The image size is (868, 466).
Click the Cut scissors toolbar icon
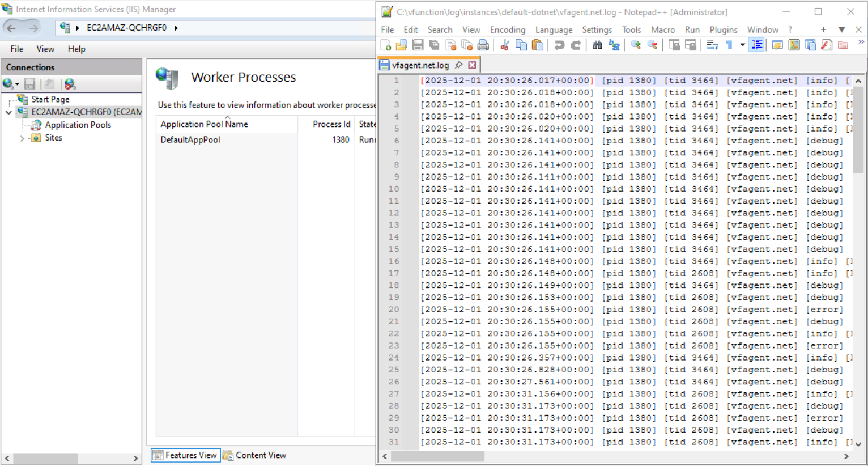[505, 45]
